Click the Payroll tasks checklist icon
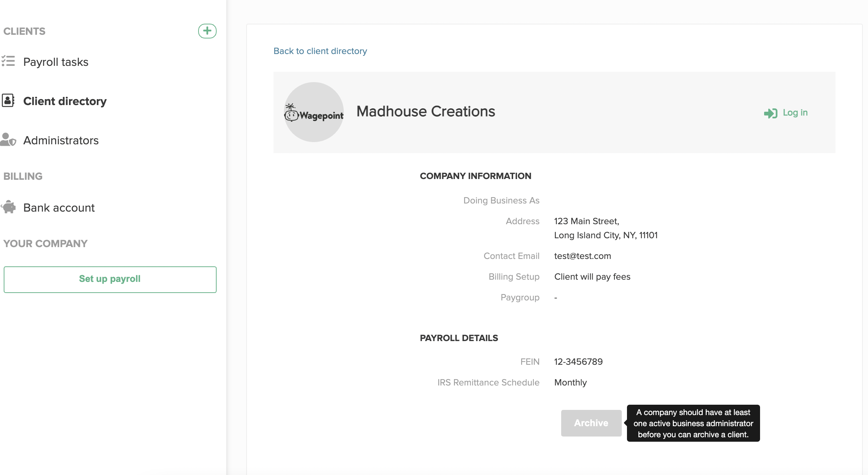 (8, 61)
